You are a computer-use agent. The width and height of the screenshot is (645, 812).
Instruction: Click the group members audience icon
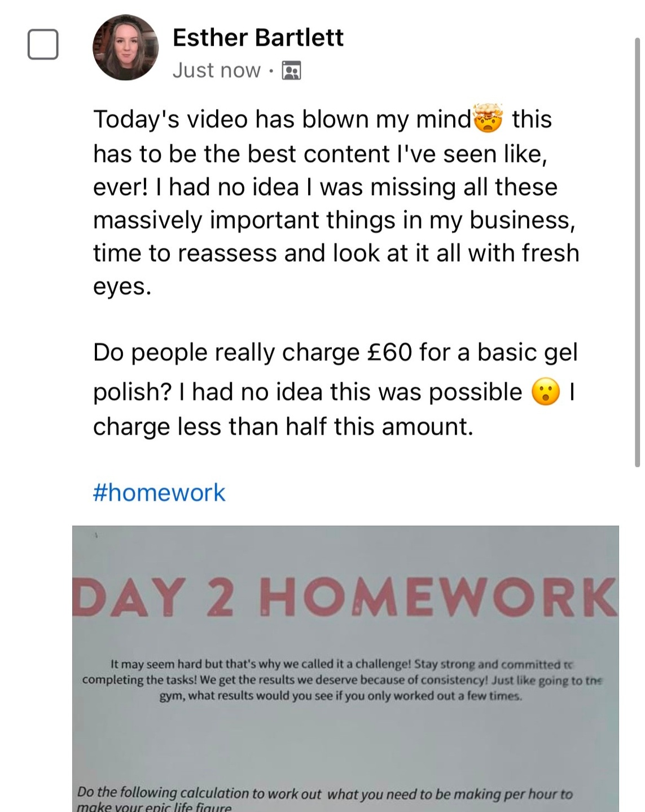click(x=291, y=70)
